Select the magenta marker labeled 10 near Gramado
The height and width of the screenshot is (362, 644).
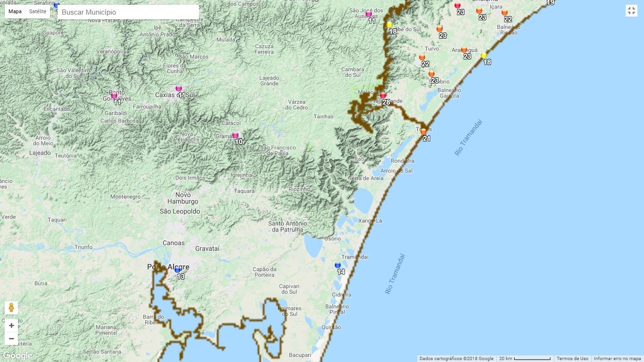[235, 135]
